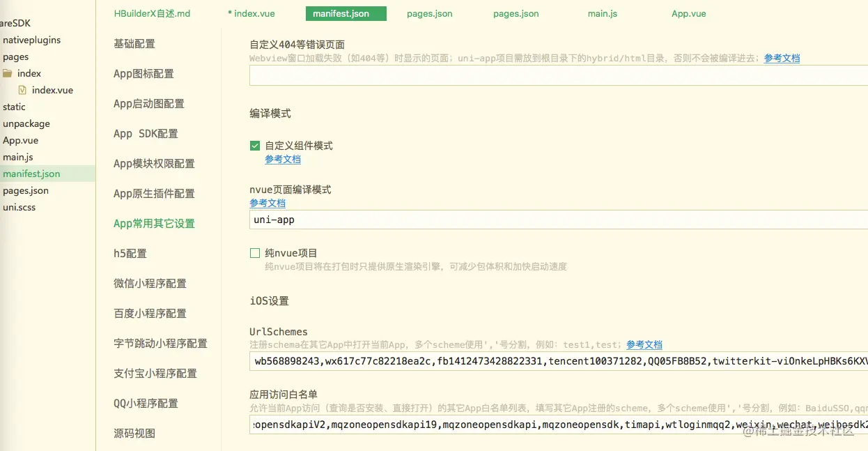This screenshot has height=451, width=868.
Task: Open 百度小程序配置 section
Action: 150,314
